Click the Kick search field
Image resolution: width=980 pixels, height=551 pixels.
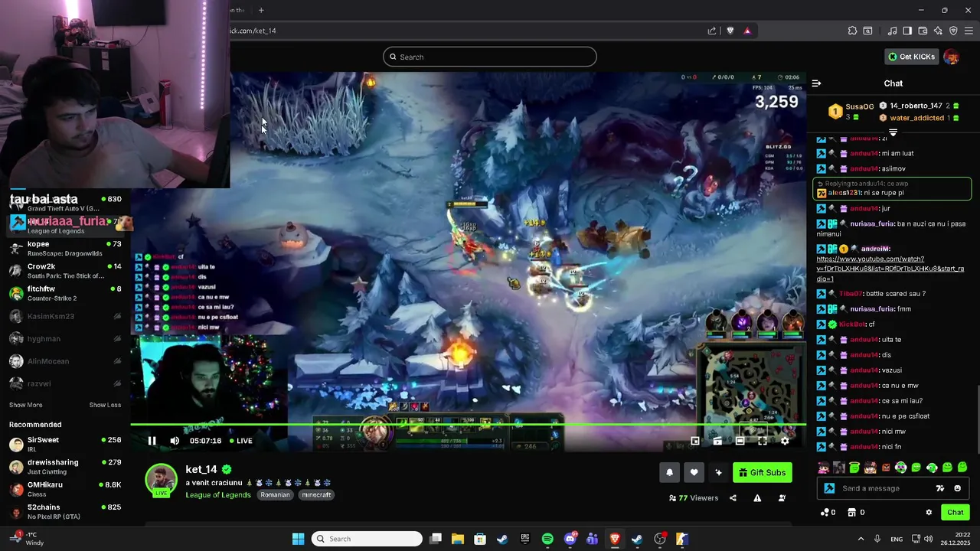click(x=490, y=57)
